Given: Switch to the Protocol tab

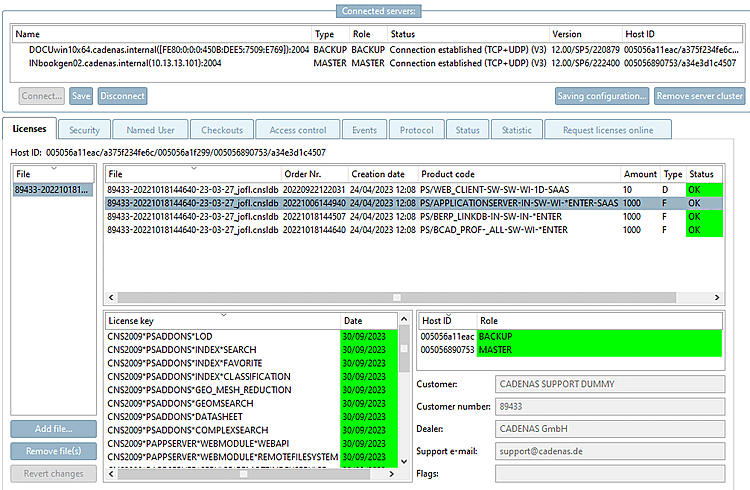Looking at the screenshot, I should pos(417,130).
